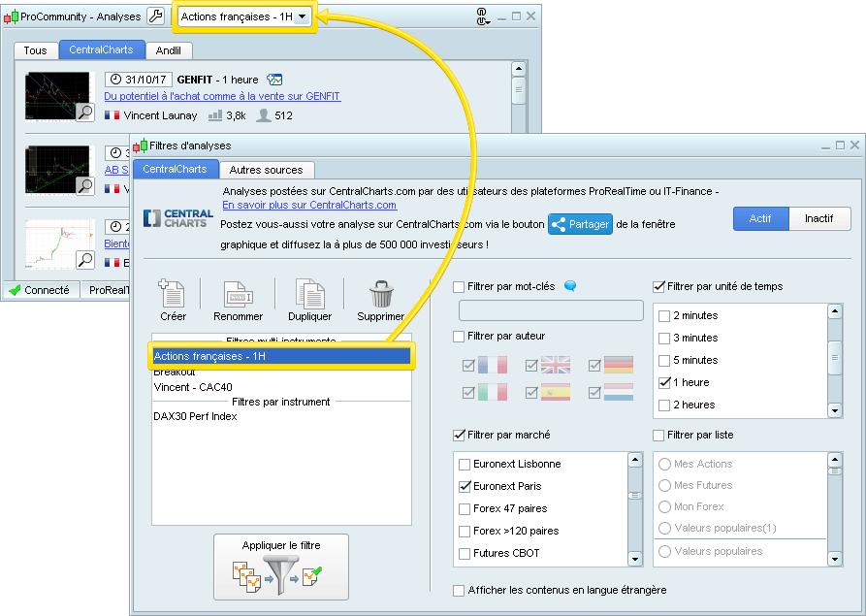Screen dimensions: 866x616
Task: Click the chart icon next to GENFIT
Action: click(275, 80)
